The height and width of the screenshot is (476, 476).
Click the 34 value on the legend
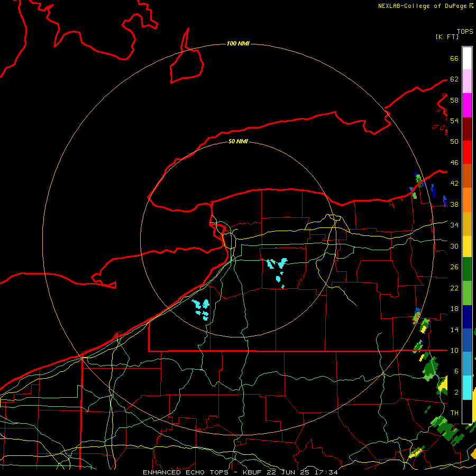coord(454,225)
